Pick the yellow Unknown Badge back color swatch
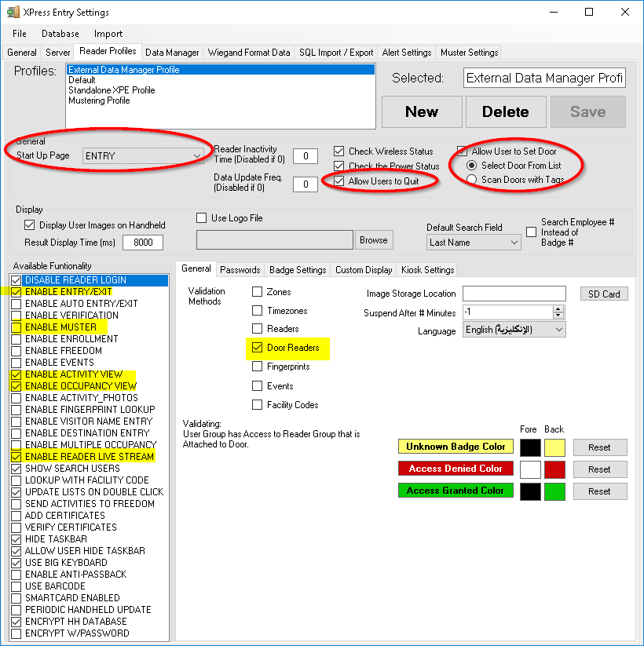This screenshot has height=646, width=644. pyautogui.click(x=554, y=447)
